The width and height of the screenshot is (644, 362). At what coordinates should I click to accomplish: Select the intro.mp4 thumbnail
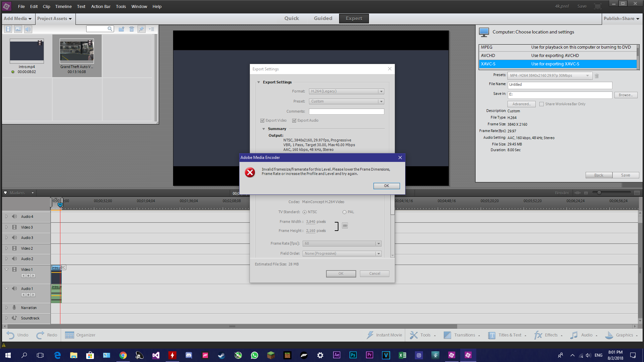[x=26, y=51]
